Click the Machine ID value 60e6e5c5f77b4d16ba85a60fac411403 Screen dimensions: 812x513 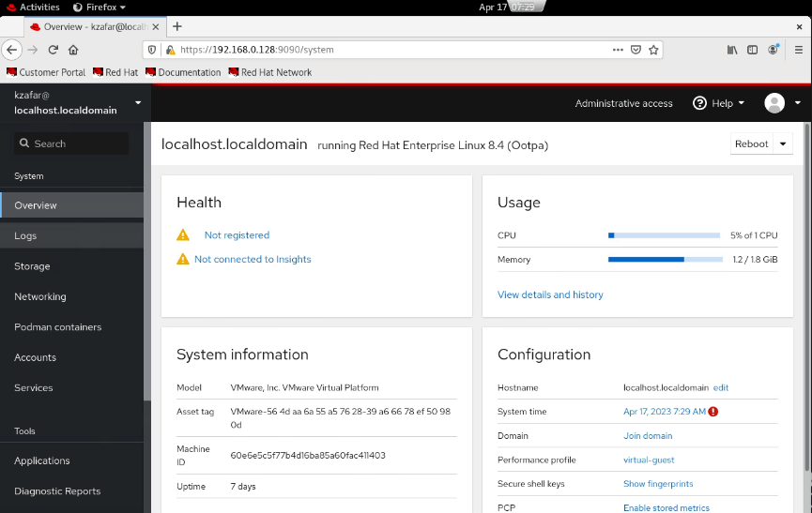(x=308, y=455)
